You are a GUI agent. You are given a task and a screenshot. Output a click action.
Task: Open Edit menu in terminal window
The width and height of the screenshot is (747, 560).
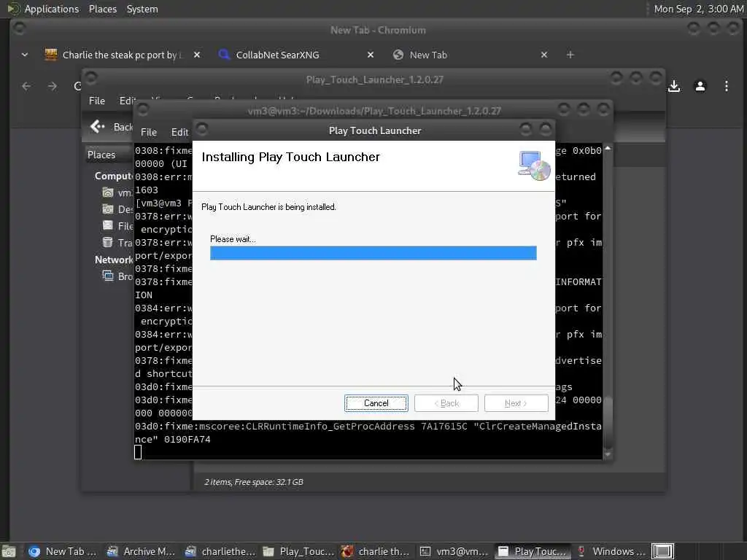click(x=180, y=133)
